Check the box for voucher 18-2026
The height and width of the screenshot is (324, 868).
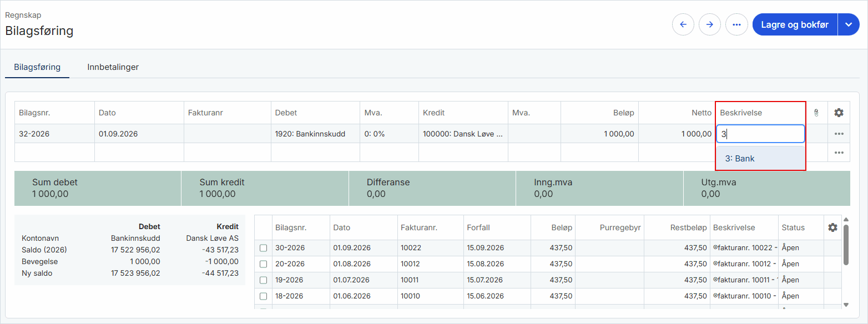264,296
